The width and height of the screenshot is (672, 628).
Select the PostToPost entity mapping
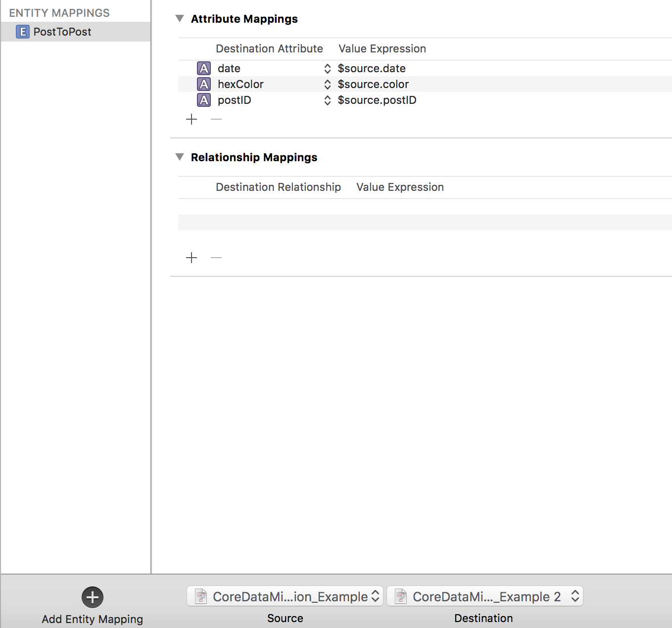point(62,32)
